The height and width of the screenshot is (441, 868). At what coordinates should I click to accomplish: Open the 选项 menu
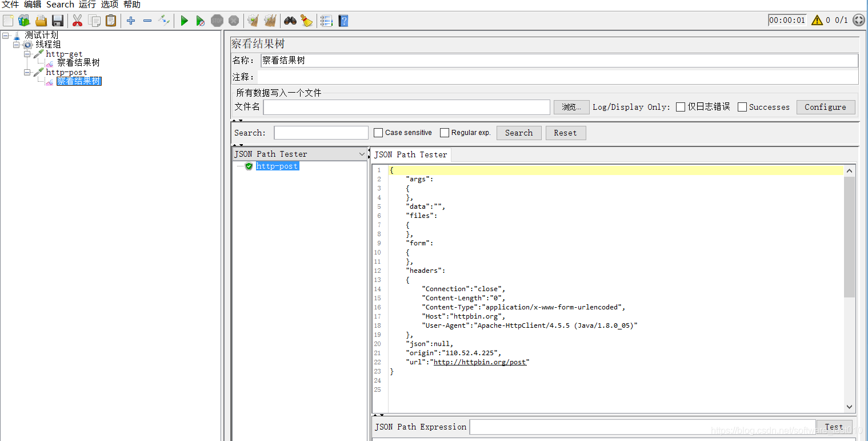pyautogui.click(x=110, y=5)
